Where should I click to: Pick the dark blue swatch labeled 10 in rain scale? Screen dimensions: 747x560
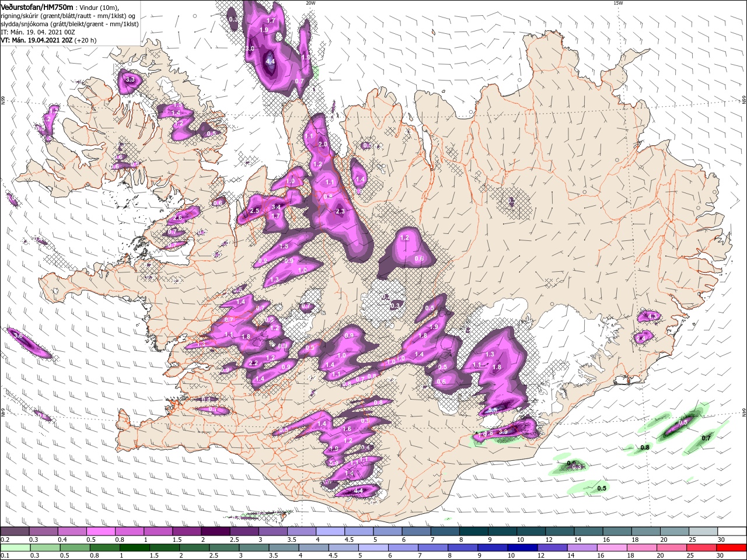(x=522, y=548)
